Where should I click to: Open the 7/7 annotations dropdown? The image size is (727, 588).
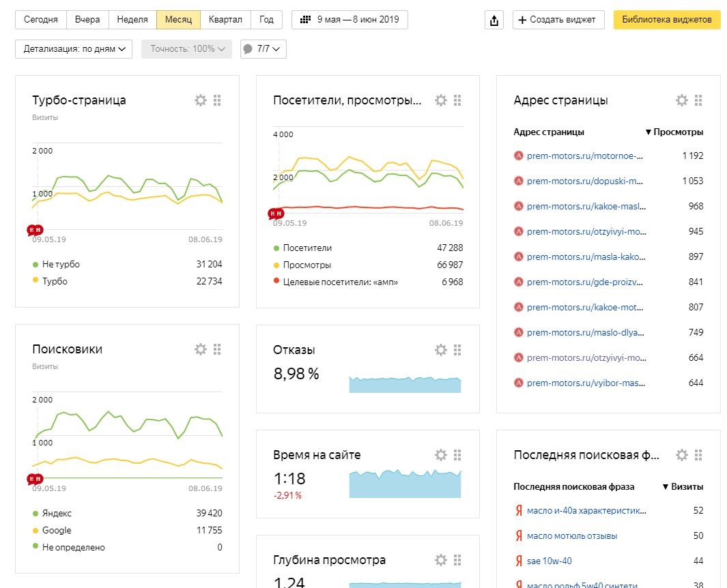(x=263, y=49)
